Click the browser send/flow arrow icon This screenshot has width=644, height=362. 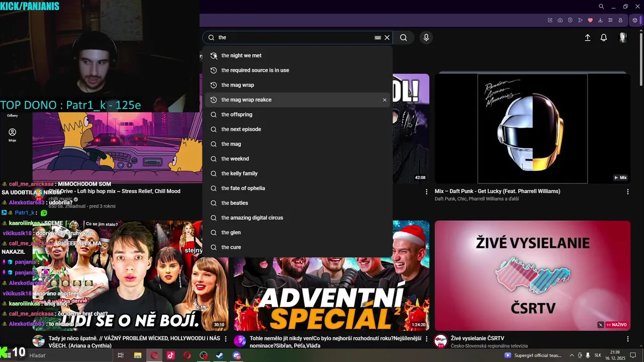(x=580, y=20)
